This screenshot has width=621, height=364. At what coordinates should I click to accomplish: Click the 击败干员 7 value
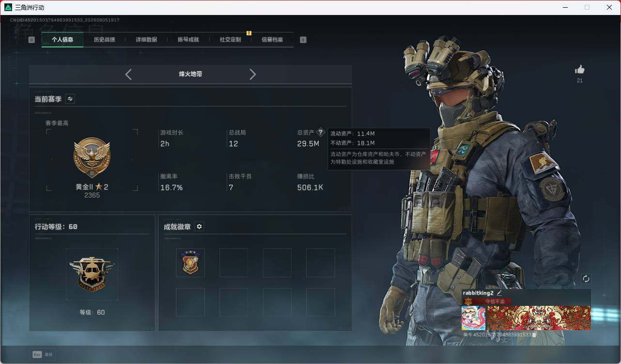[x=231, y=187]
